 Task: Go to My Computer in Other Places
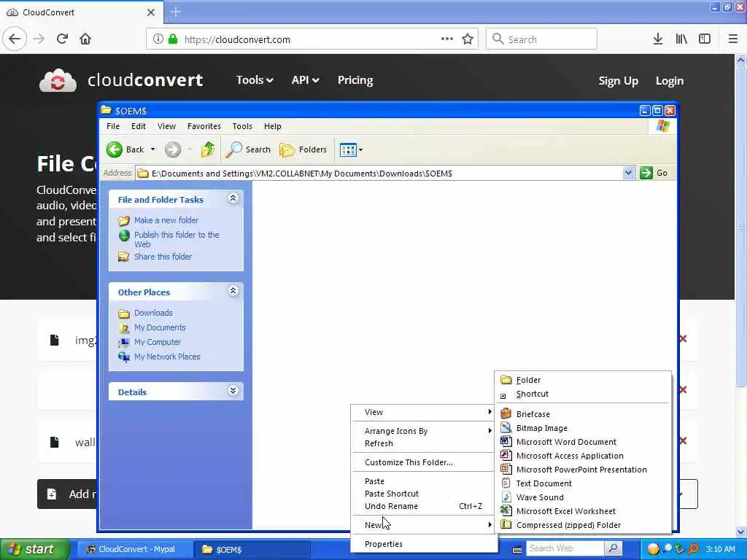(x=158, y=342)
